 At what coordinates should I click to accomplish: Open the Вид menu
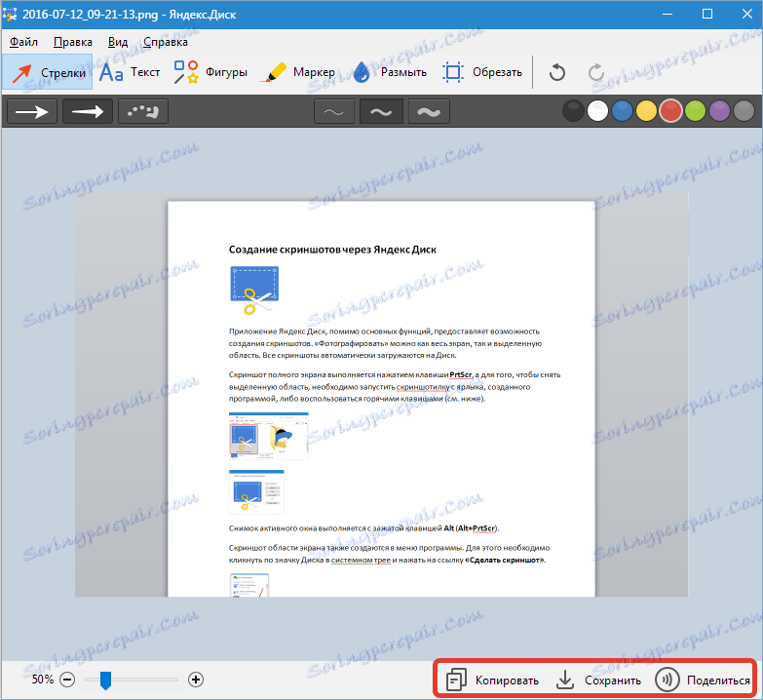click(x=118, y=42)
